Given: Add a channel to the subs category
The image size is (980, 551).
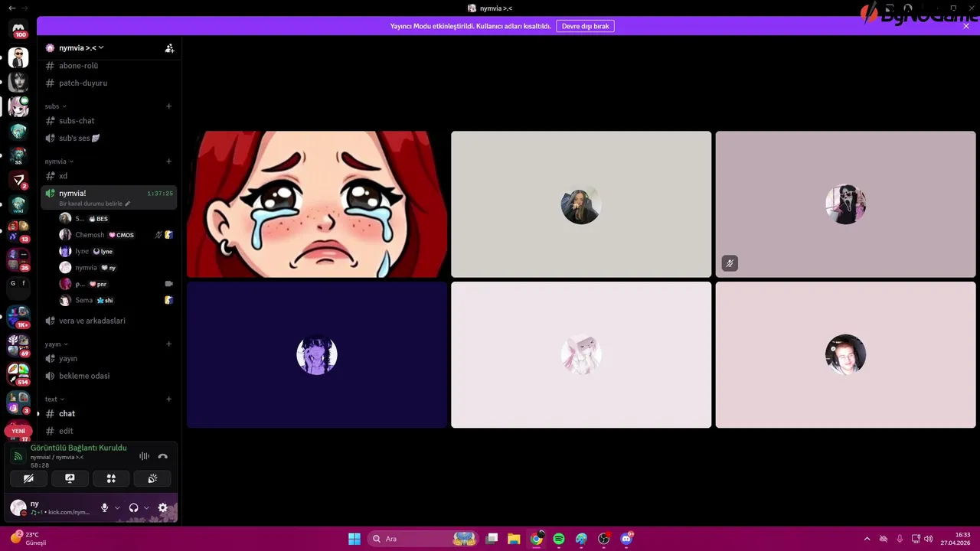Looking at the screenshot, I should click(169, 106).
